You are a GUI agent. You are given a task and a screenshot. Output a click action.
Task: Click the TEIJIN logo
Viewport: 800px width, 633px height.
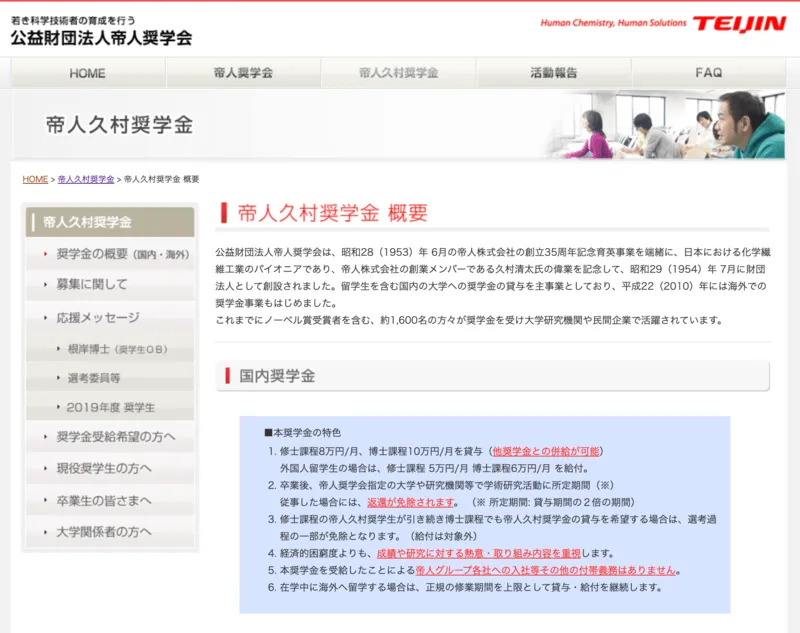(x=738, y=23)
